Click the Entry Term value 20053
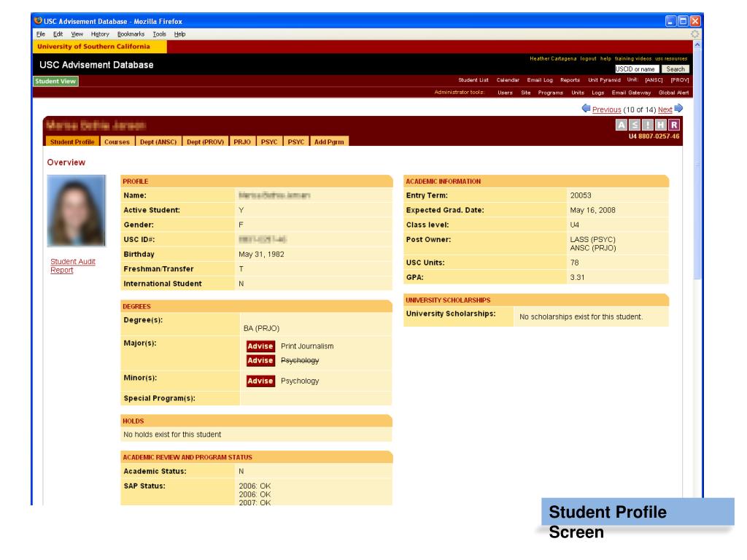 tap(581, 195)
